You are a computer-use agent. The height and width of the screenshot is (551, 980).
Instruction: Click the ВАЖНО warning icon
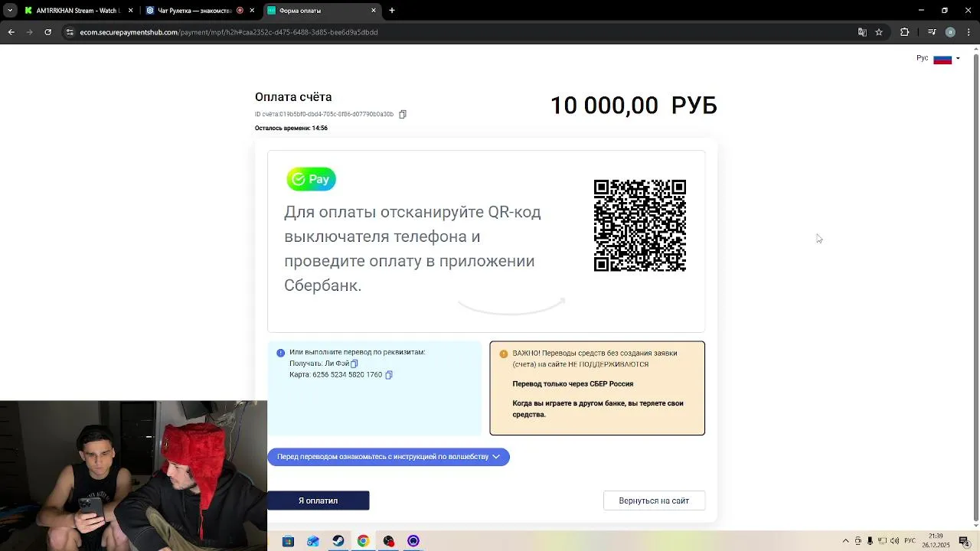click(x=503, y=354)
